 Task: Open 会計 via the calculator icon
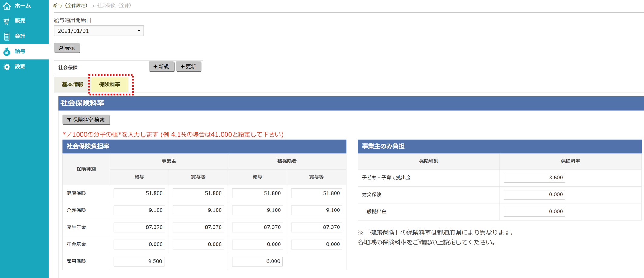click(7, 36)
